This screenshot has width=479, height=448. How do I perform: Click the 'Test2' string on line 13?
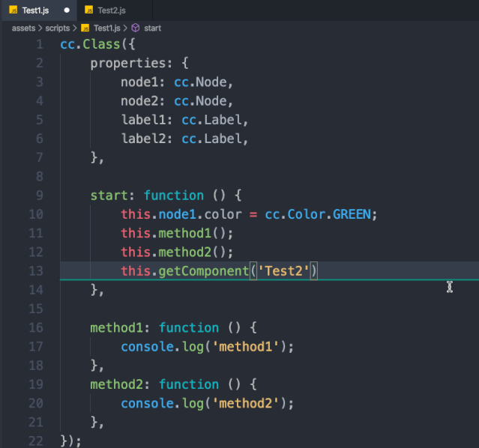pyautogui.click(x=284, y=271)
